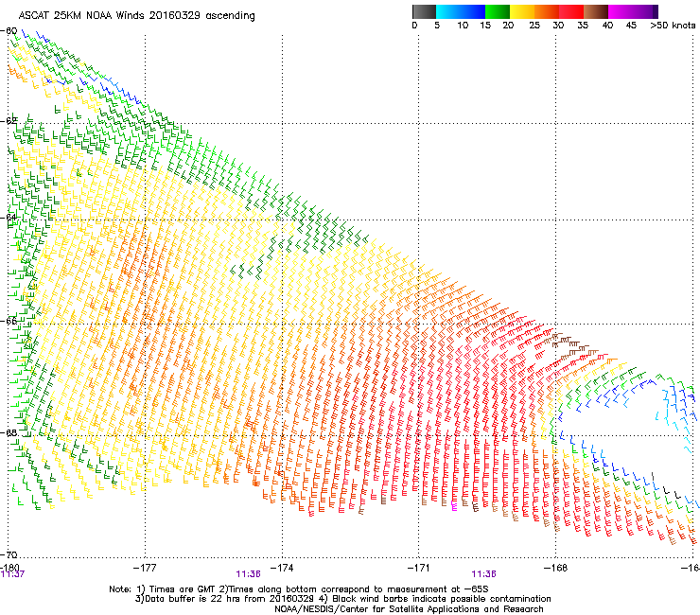The image size is (700, 615).
Task: Click the "-171" longitude axis label
Action: 418,568
